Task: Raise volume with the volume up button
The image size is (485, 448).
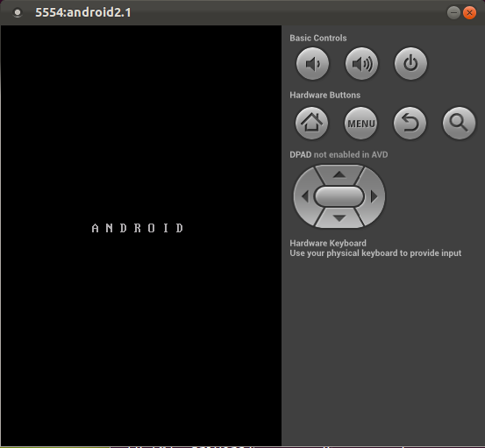Action: click(361, 64)
